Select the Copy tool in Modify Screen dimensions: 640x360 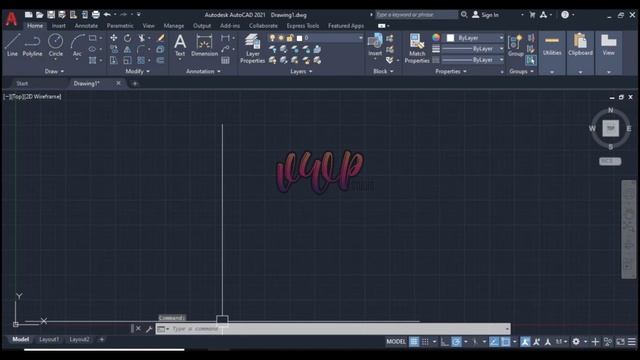tap(113, 49)
